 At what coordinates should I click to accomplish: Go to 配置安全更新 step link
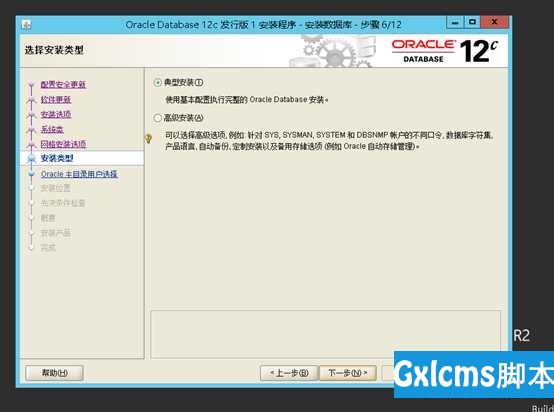[x=63, y=84]
